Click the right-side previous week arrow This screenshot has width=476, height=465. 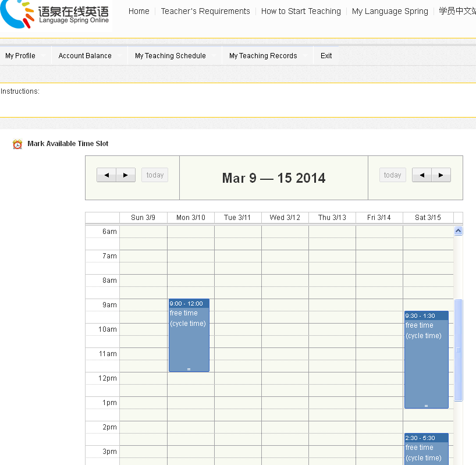point(422,175)
